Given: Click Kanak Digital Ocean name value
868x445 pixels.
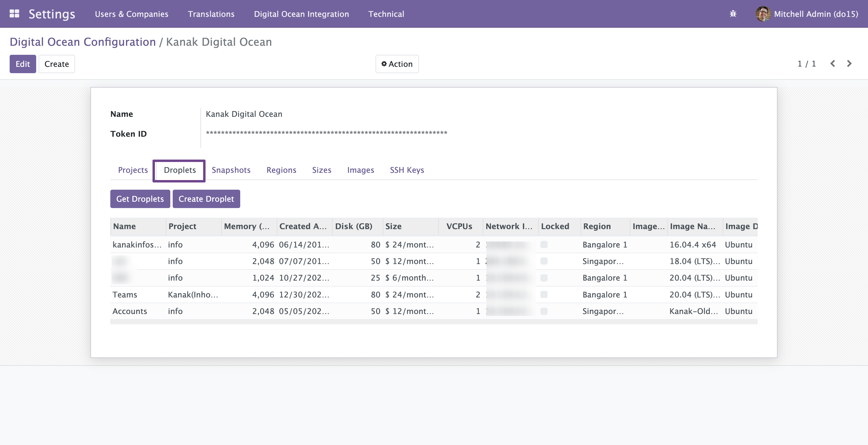Looking at the screenshot, I should [244, 114].
